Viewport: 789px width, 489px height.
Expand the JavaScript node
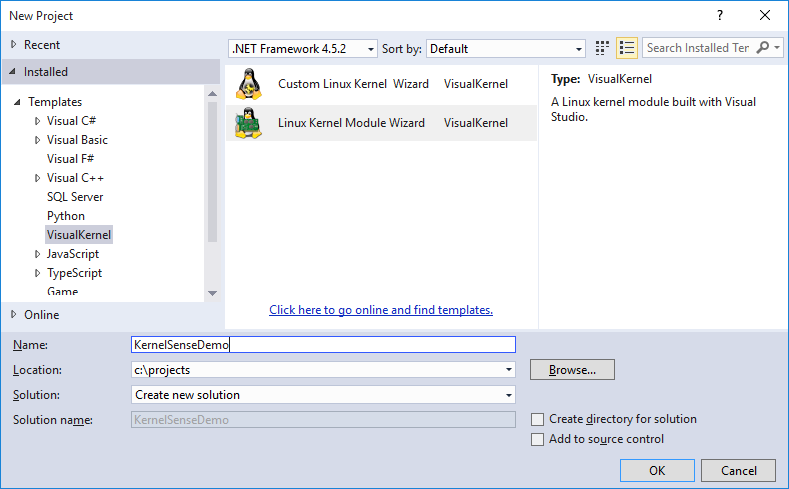[37, 254]
